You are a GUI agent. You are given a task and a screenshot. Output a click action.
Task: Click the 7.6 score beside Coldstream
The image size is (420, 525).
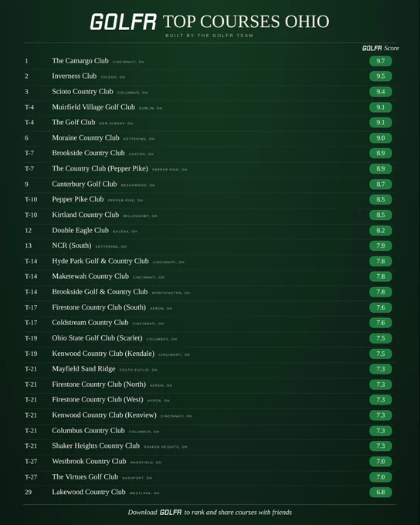[x=381, y=323]
